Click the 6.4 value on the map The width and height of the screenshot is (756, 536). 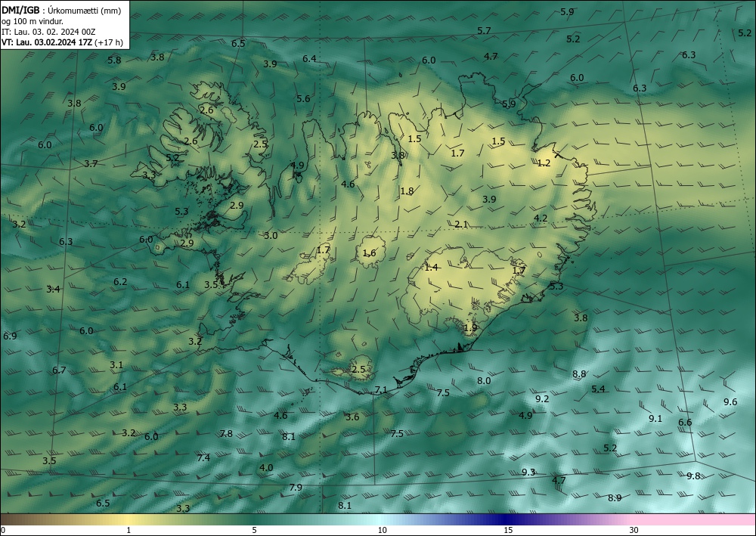pos(309,59)
